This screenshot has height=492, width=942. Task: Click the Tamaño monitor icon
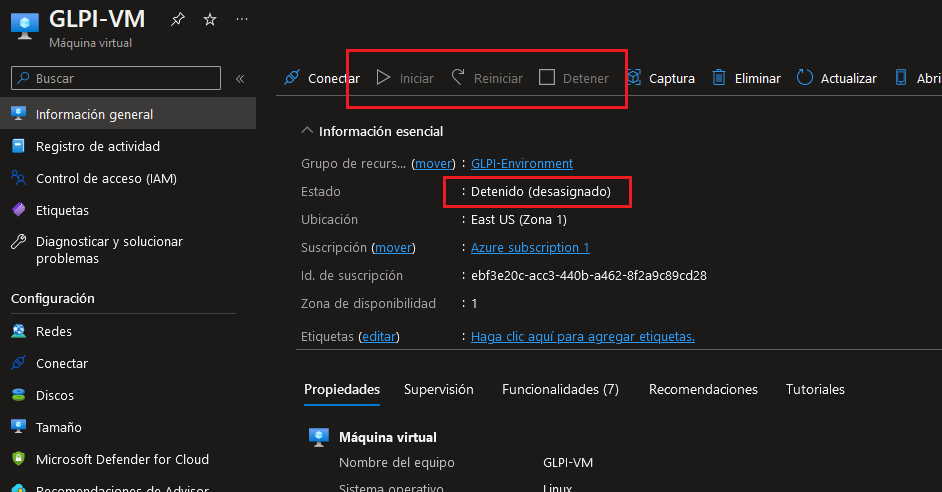(x=19, y=427)
